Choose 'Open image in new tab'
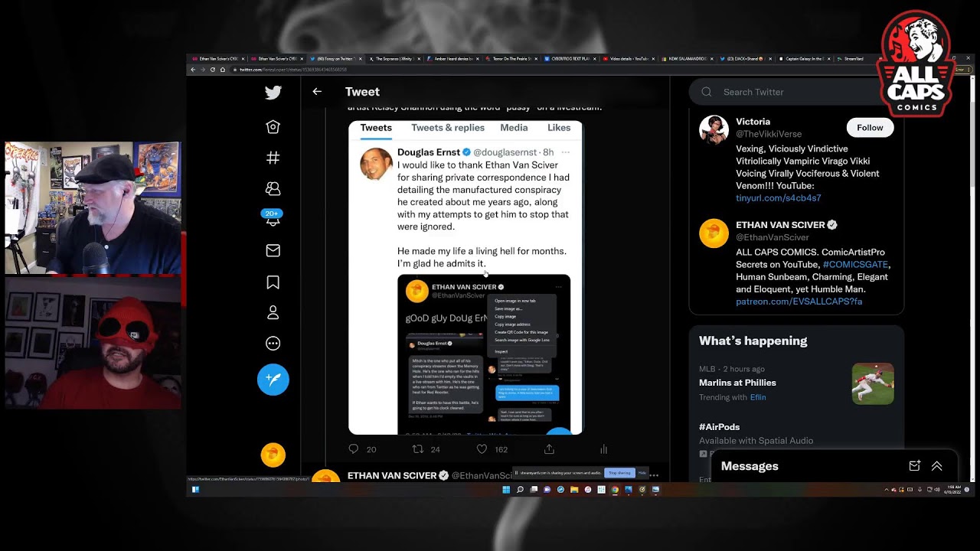 (x=515, y=301)
